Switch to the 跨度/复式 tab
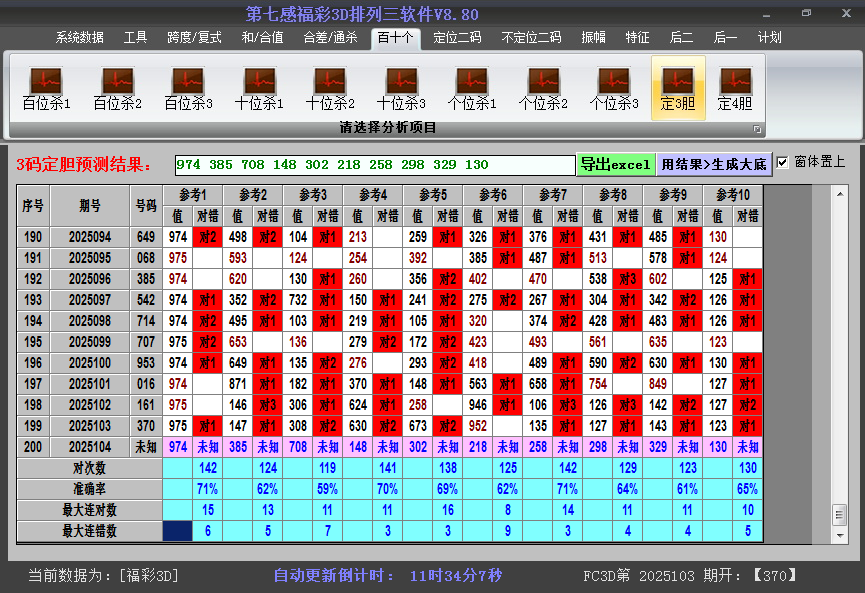The image size is (865, 593). pos(194,38)
